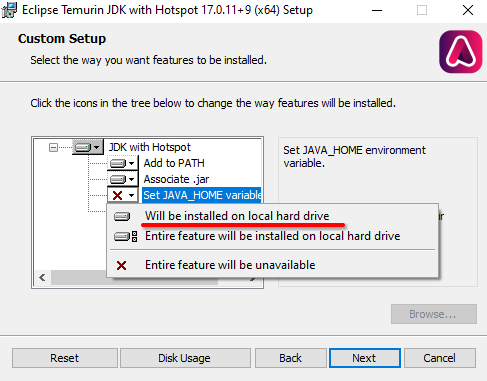Open the JDK with Hotspot feature dropdown
The image size is (487, 381).
coord(88,147)
